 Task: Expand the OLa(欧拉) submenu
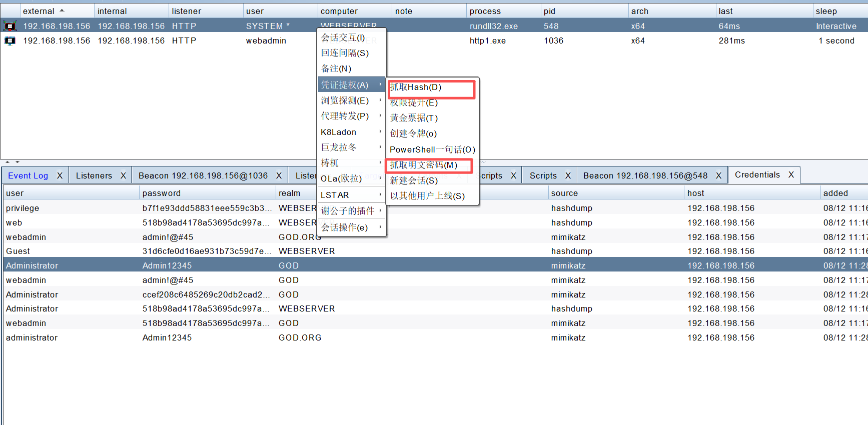click(x=352, y=178)
